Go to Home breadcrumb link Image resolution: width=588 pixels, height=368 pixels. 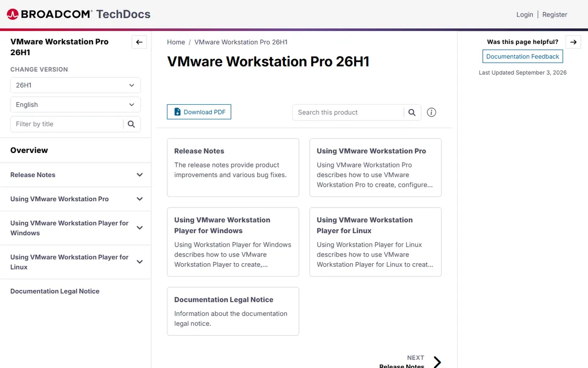coord(176,42)
